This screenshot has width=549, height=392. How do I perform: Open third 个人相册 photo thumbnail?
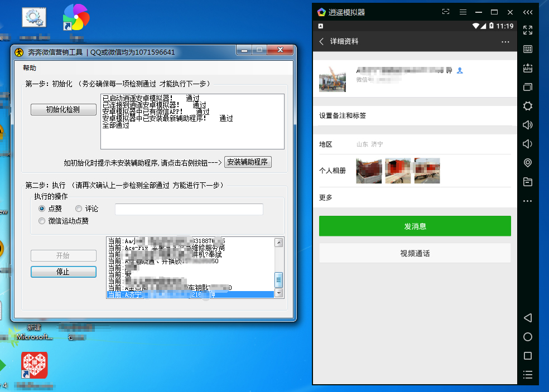coord(427,171)
